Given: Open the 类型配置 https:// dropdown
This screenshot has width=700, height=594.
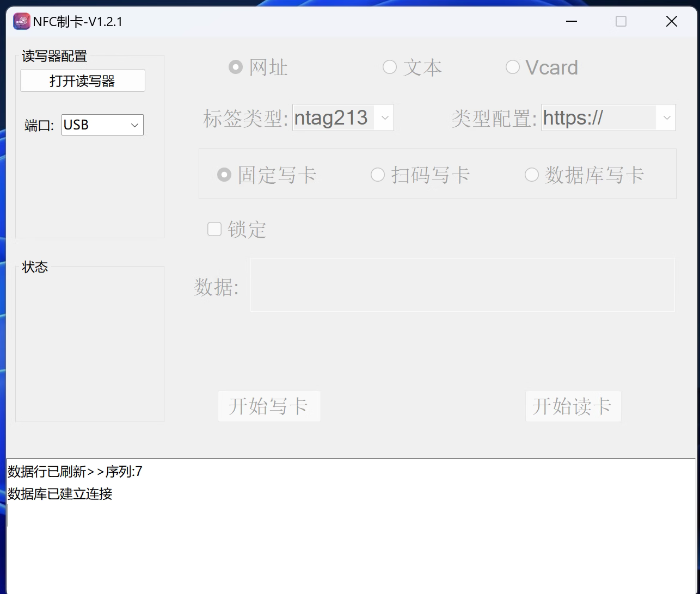Looking at the screenshot, I should point(609,117).
